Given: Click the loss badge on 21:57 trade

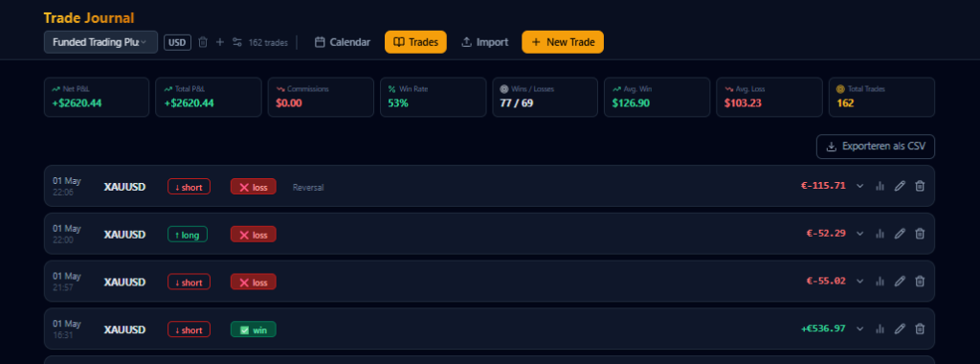Looking at the screenshot, I should point(253,282).
